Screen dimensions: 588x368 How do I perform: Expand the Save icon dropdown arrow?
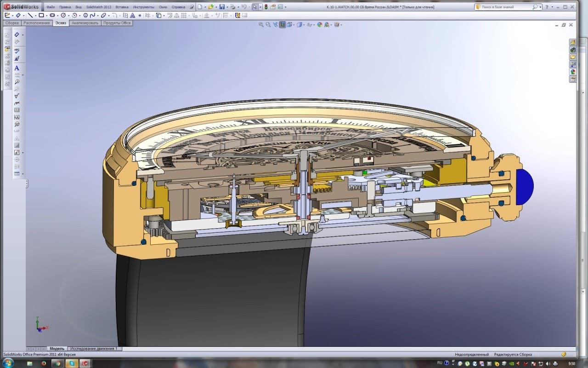pos(227,7)
